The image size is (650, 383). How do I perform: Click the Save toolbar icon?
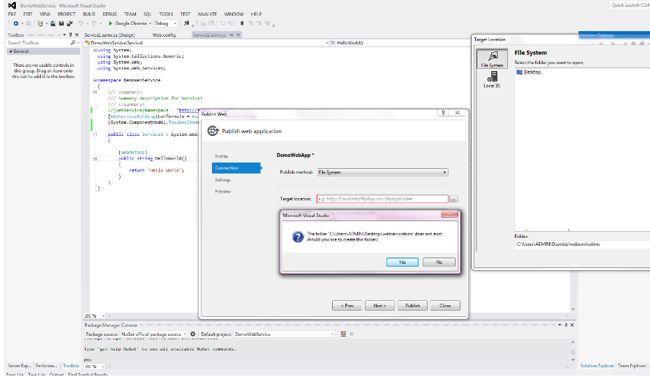[x=61, y=24]
